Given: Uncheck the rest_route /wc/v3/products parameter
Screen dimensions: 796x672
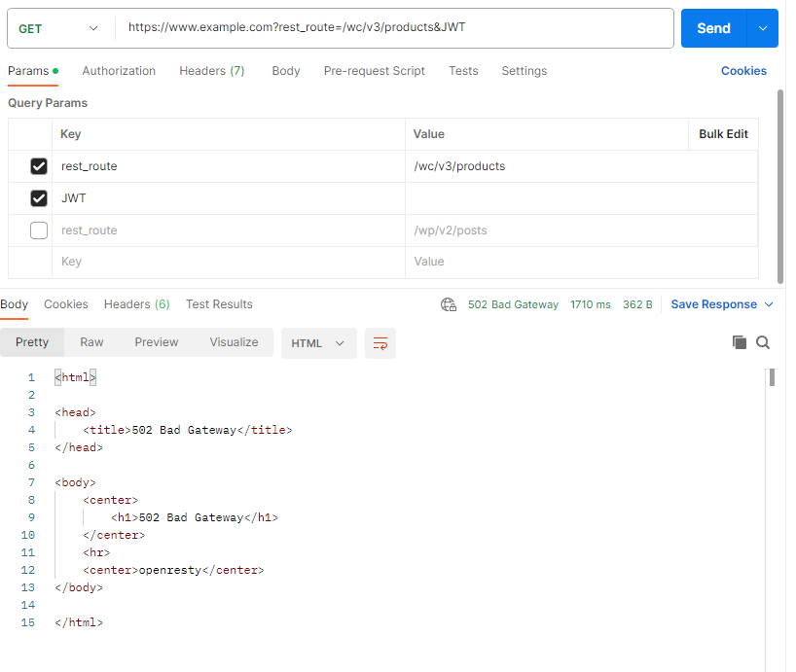Looking at the screenshot, I should click(x=38, y=165).
